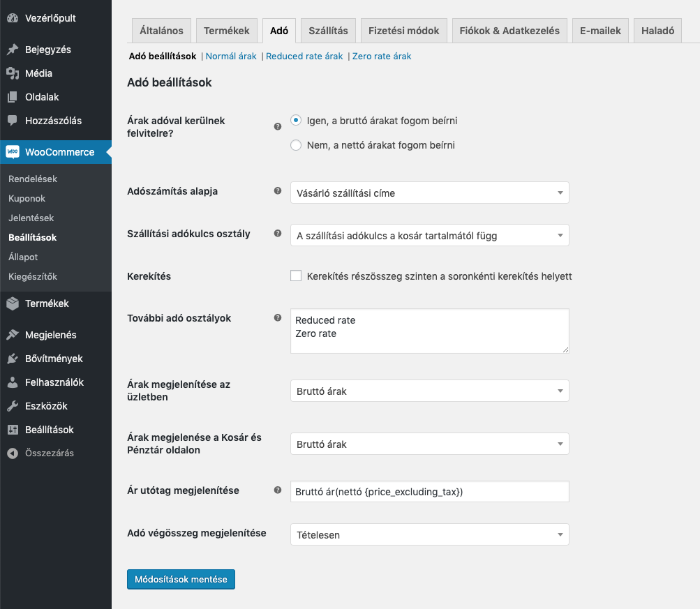This screenshot has height=609, width=700.
Task: Open the Szállítási adókulcs osztály dropdown
Action: point(429,235)
